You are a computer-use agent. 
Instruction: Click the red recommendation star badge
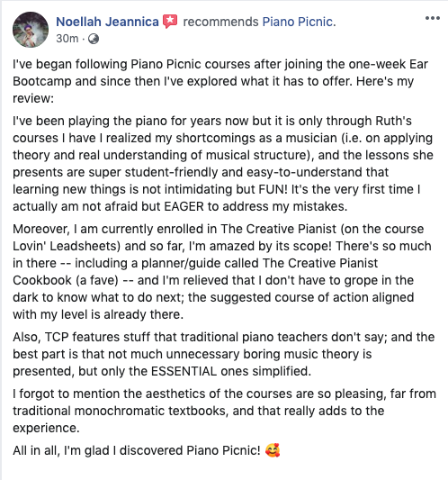tap(170, 22)
